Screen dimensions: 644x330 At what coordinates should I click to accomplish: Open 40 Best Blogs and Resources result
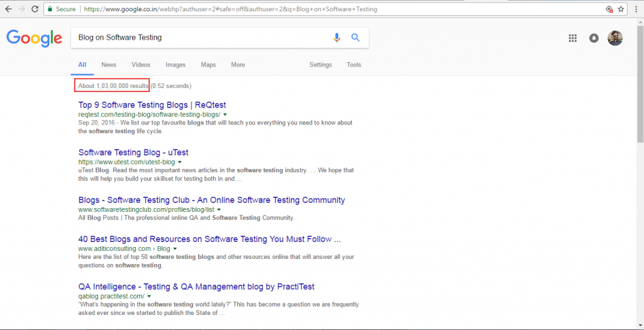click(x=209, y=239)
